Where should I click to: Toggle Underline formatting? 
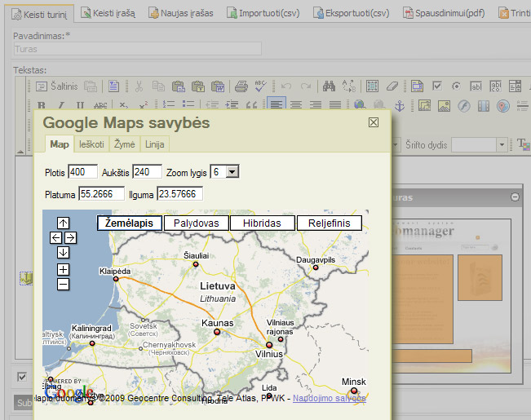pos(80,105)
